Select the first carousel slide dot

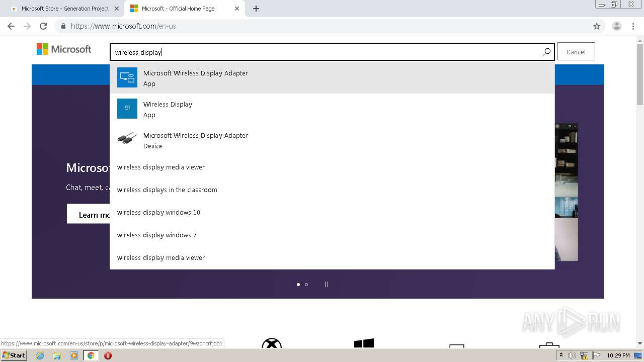click(x=298, y=285)
